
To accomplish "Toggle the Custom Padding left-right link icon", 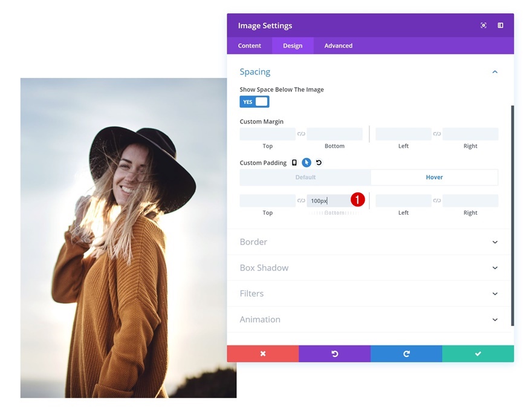I will tap(436, 201).
